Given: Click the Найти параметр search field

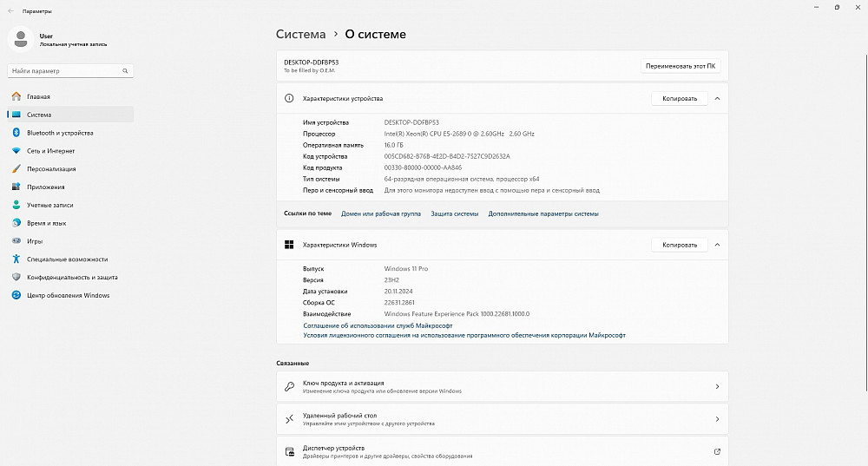Looking at the screenshot, I should pyautogui.click(x=70, y=71).
